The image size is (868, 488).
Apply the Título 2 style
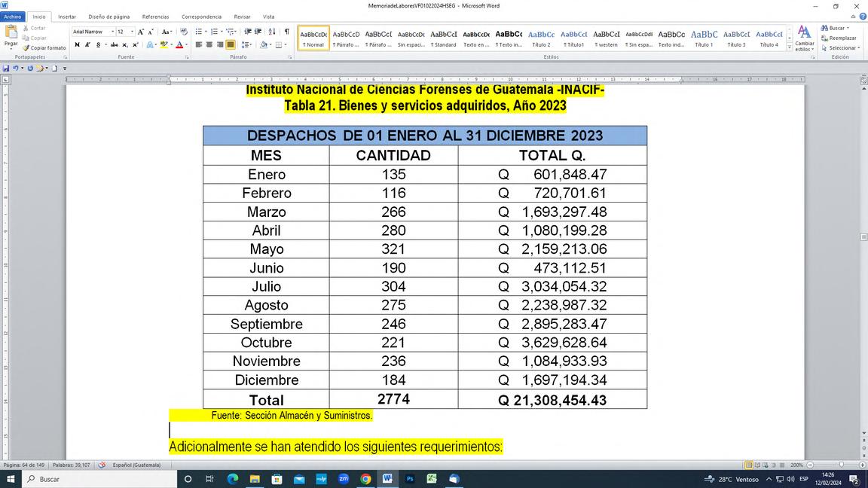(541, 38)
